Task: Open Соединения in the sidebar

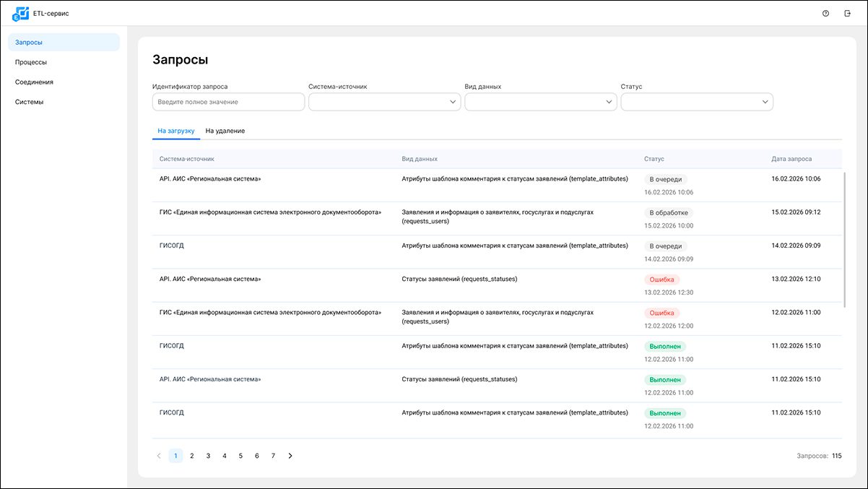Action: 34,82
